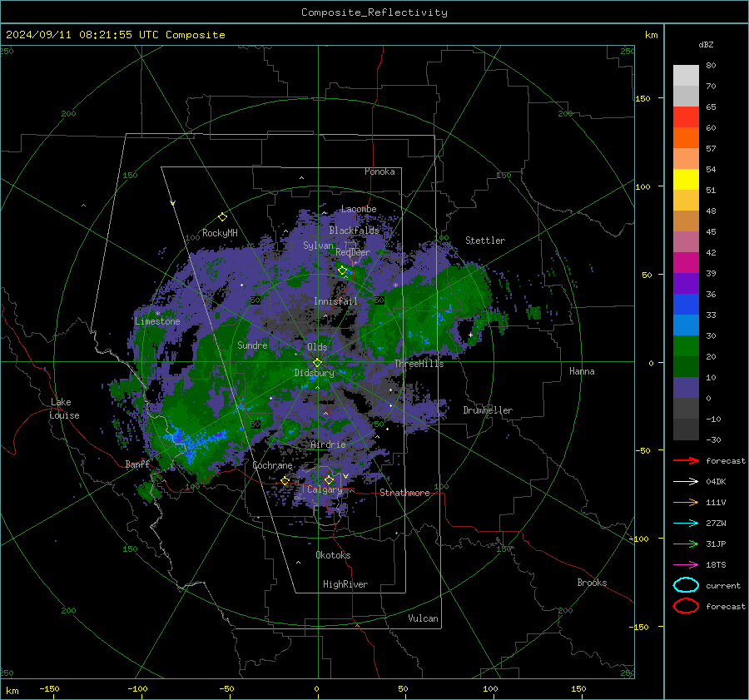This screenshot has width=749, height=700.
Task: Click the green 31JP arrow legend icon
Action: click(686, 544)
